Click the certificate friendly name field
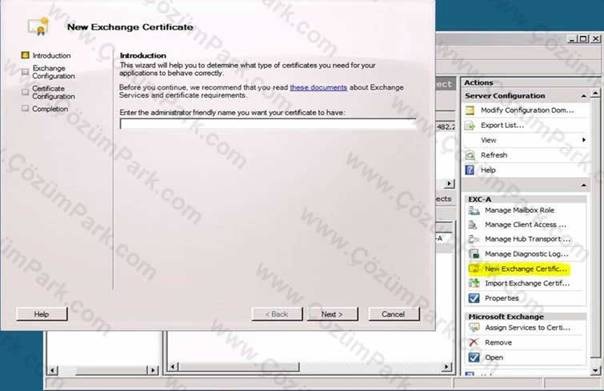The image size is (604, 391). coord(268,124)
